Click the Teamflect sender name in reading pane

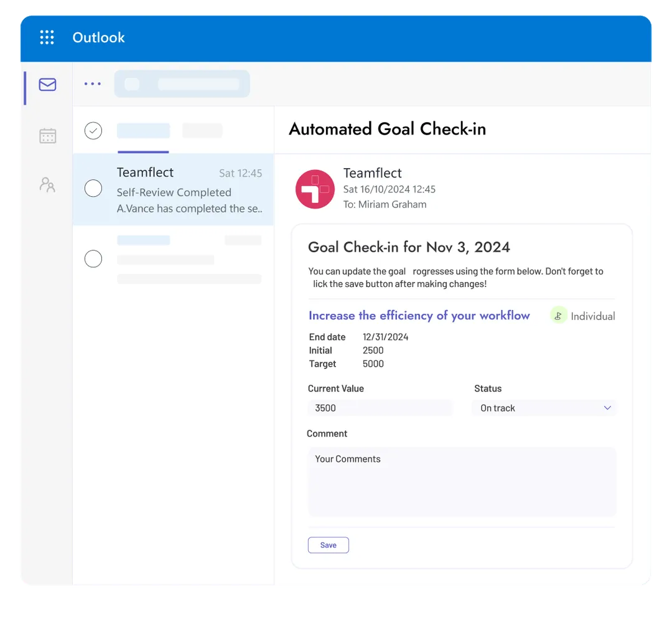pos(373,173)
